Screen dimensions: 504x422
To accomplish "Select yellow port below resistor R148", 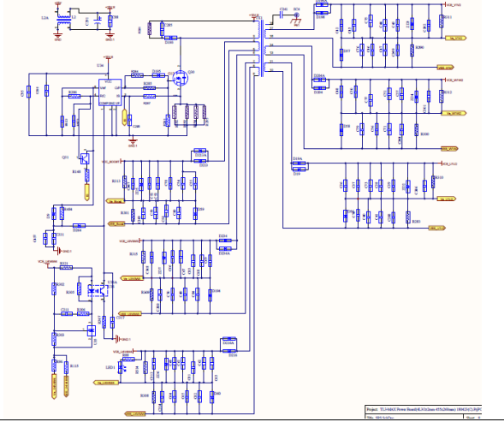I will 86,192.
